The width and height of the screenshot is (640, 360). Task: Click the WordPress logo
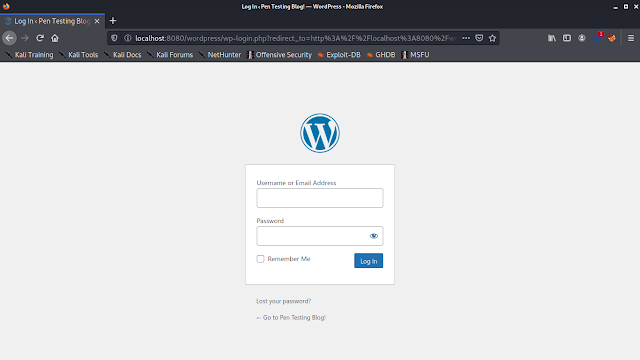click(320, 133)
